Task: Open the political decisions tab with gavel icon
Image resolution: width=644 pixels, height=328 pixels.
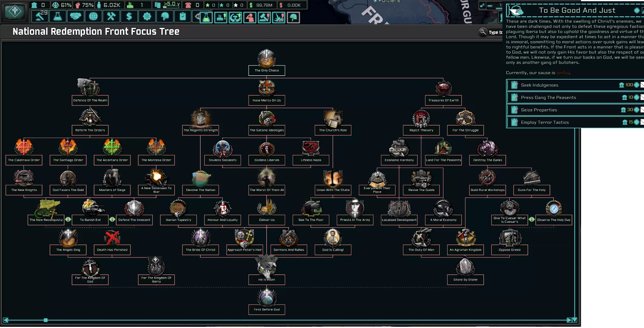Action: tap(40, 16)
